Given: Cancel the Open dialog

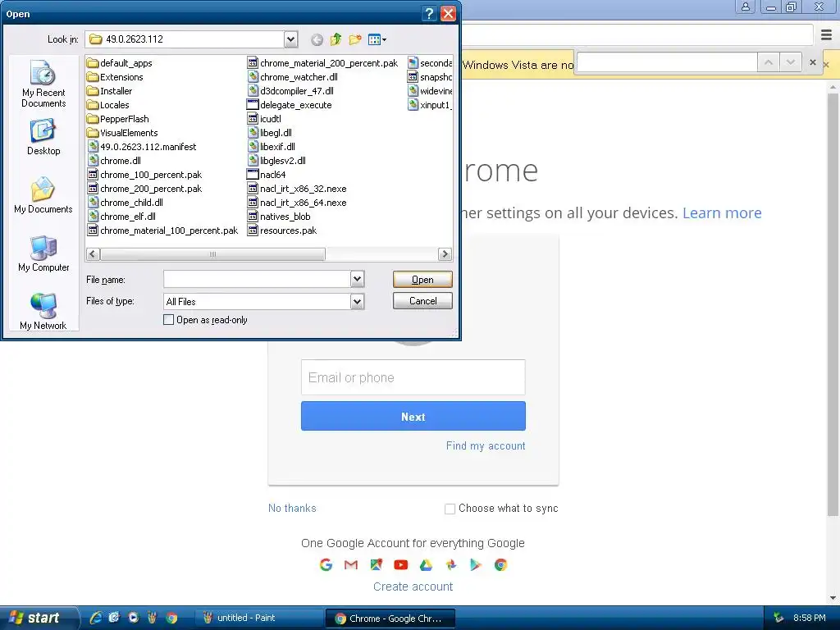Looking at the screenshot, I should (422, 300).
